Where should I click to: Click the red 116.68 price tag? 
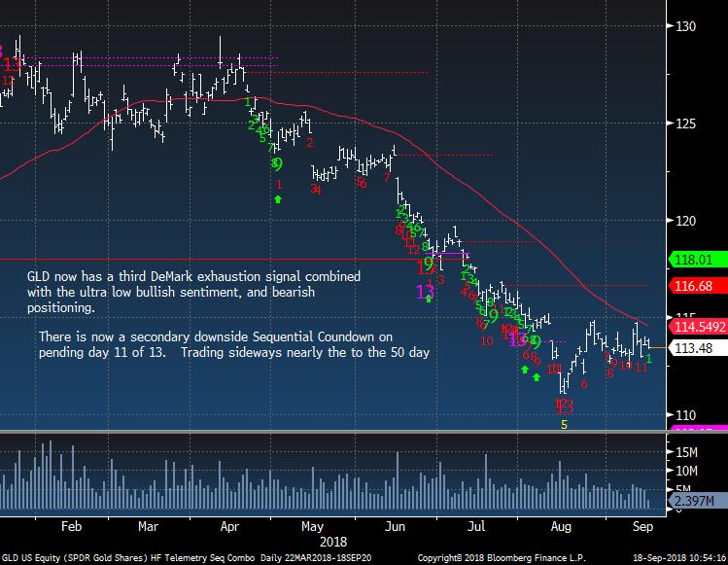pyautogui.click(x=698, y=286)
